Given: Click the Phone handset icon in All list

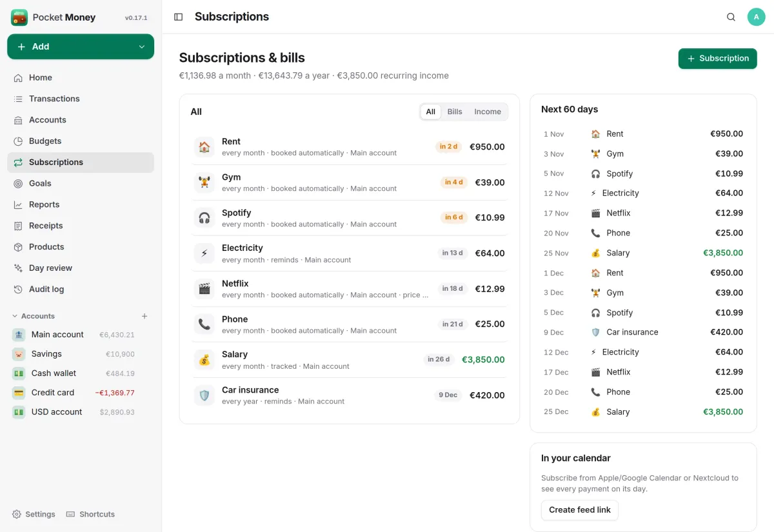Looking at the screenshot, I should (x=204, y=324).
